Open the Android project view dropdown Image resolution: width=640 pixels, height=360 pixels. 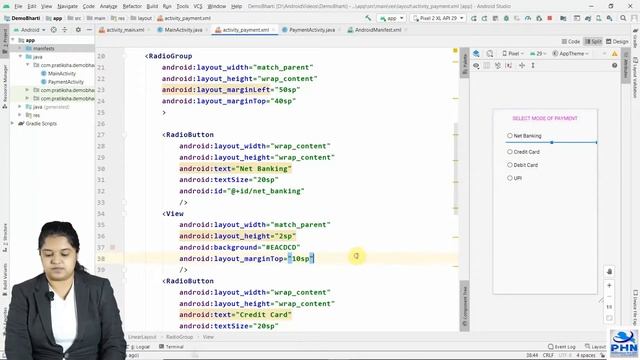coord(29,30)
